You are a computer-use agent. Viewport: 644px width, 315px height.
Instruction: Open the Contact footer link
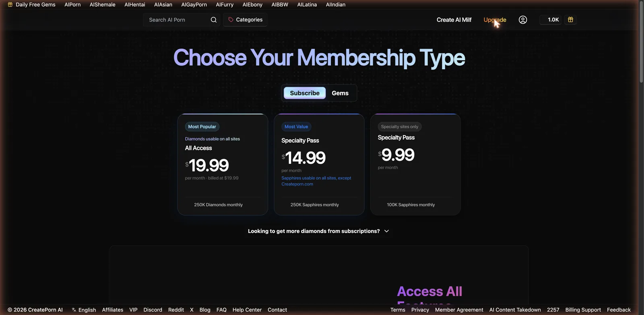click(277, 310)
